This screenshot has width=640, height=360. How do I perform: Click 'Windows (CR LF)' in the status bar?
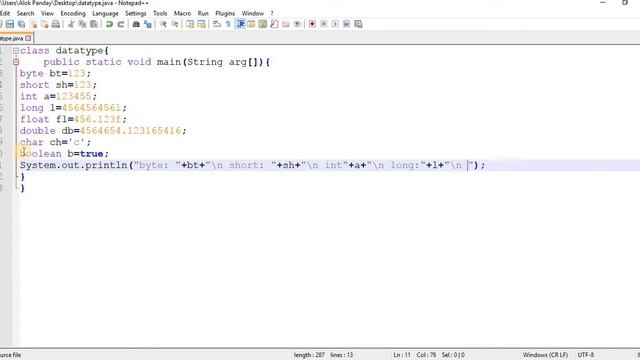pyautogui.click(x=545, y=355)
